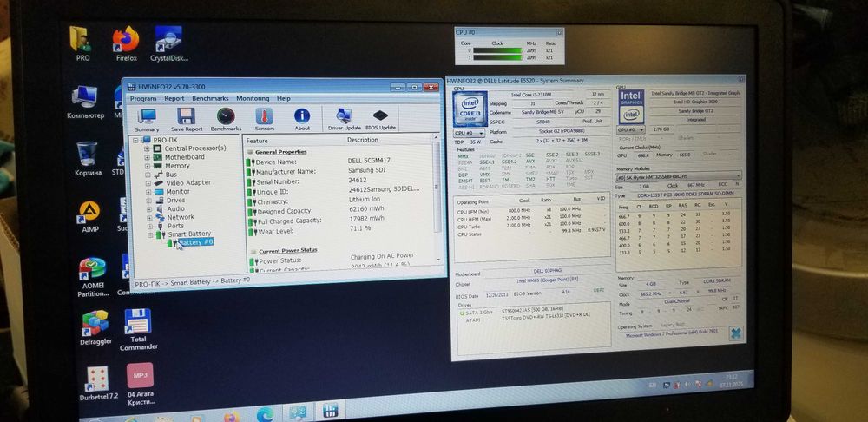The height and width of the screenshot is (422, 868).
Task: Open the Report menu
Action: point(174,99)
